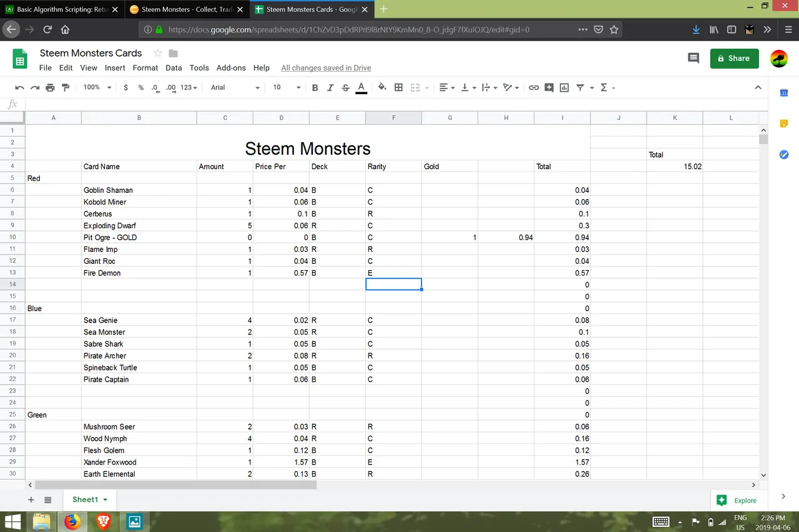Toggle bold formatting
The width and height of the screenshot is (799, 532).
click(315, 88)
